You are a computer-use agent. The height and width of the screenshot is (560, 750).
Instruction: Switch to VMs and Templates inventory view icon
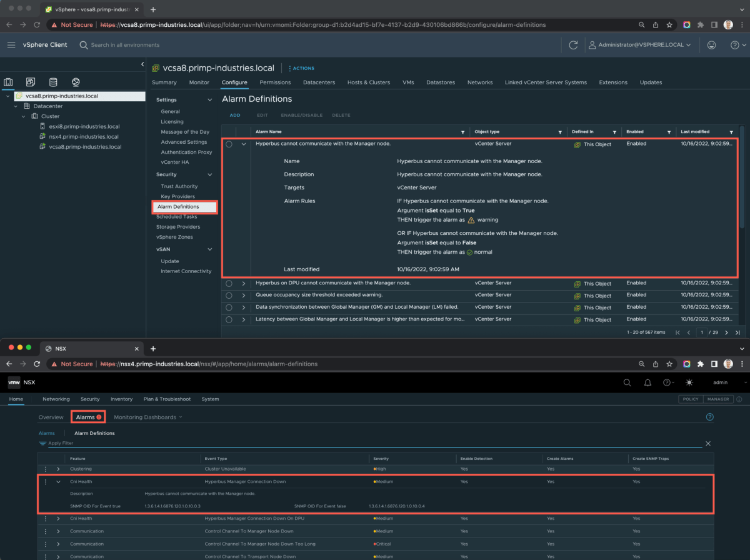tap(31, 82)
